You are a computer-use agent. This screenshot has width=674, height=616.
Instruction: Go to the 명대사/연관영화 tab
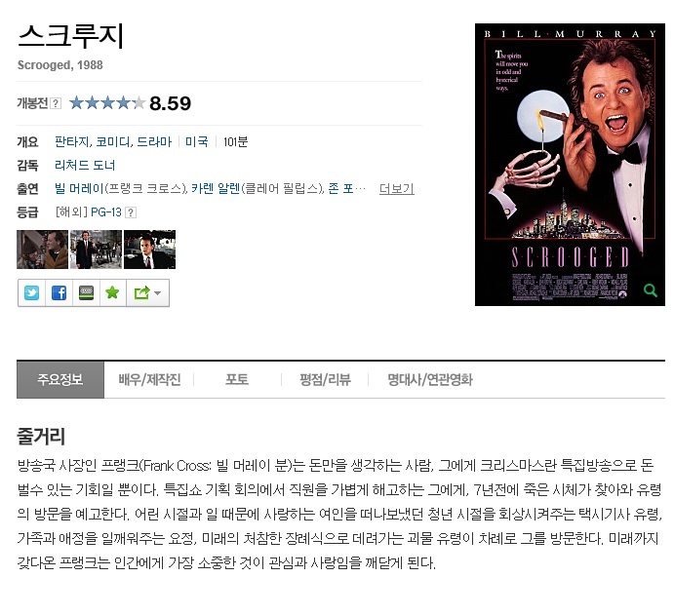pyautogui.click(x=430, y=380)
